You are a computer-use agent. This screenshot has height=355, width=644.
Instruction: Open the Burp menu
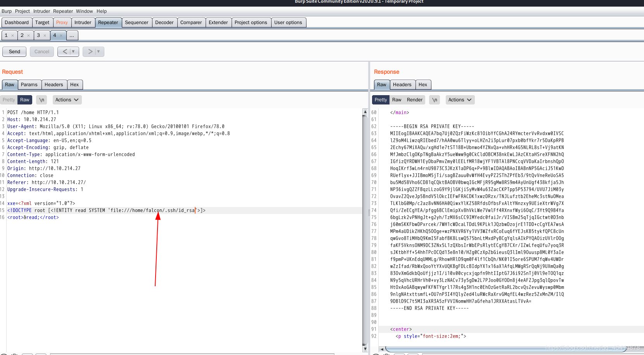[7, 11]
